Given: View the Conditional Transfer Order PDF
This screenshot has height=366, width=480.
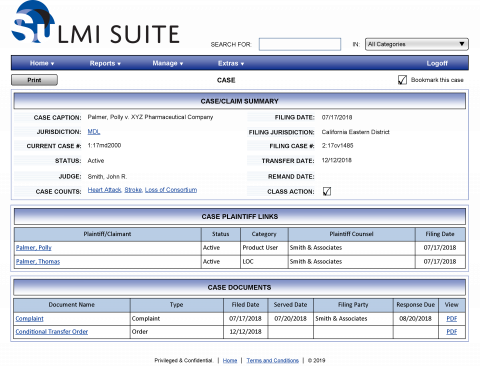Looking at the screenshot, I should [x=452, y=332].
